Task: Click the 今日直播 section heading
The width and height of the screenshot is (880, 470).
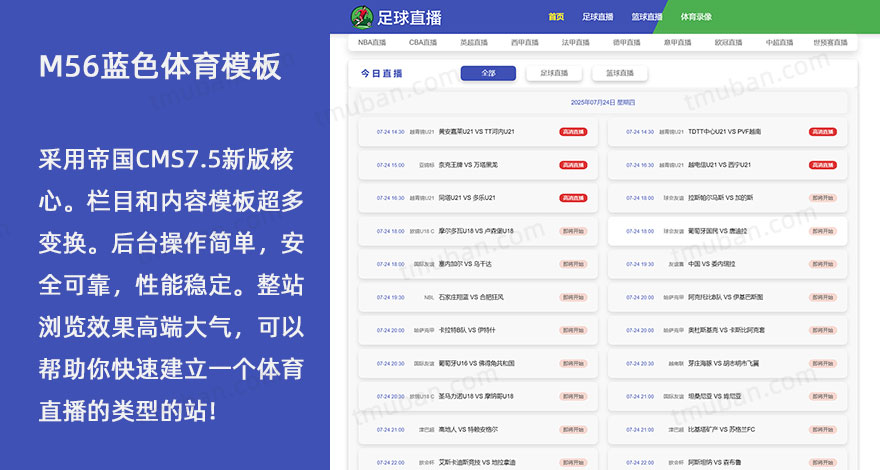Action: pyautogui.click(x=382, y=73)
